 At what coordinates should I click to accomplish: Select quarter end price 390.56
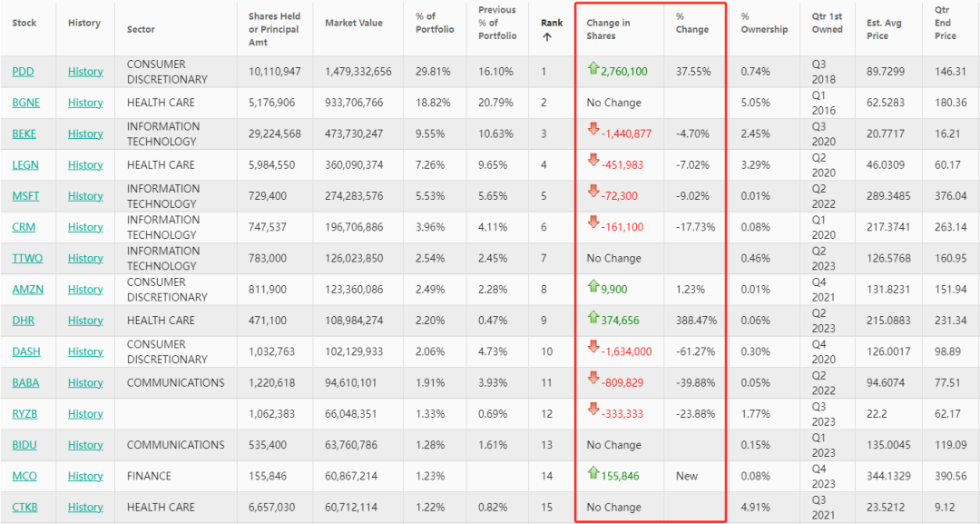tap(951, 476)
